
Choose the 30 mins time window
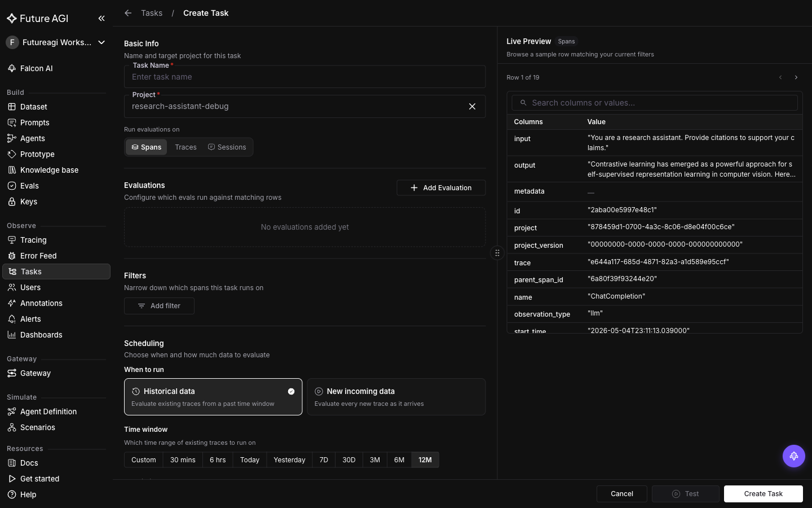pyautogui.click(x=183, y=460)
